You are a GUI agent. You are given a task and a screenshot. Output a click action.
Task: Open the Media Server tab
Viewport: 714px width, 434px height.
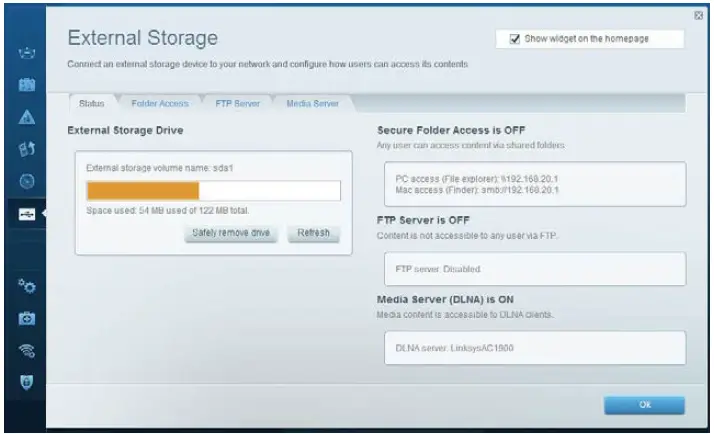pyautogui.click(x=312, y=103)
